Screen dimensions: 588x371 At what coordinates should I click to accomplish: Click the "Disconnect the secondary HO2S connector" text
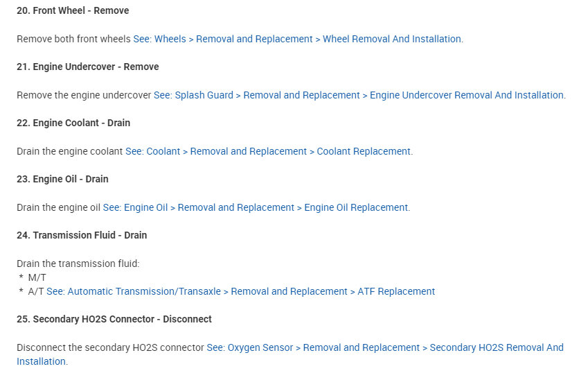110,347
